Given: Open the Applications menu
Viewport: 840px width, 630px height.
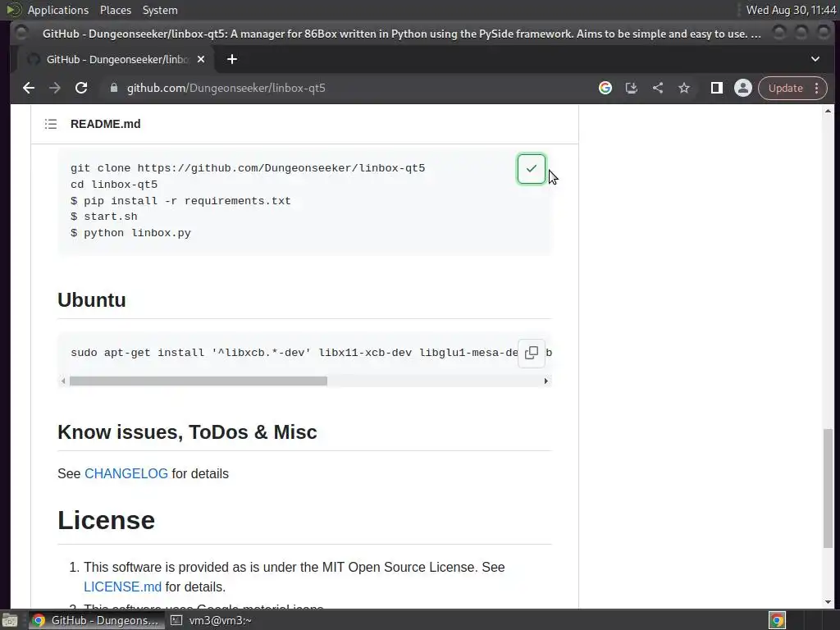Looking at the screenshot, I should [x=58, y=10].
